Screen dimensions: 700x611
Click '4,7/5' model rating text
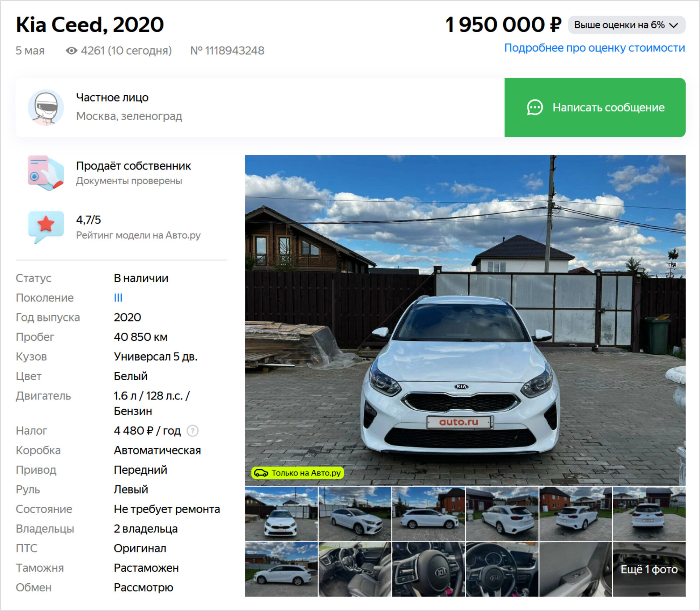click(x=89, y=220)
